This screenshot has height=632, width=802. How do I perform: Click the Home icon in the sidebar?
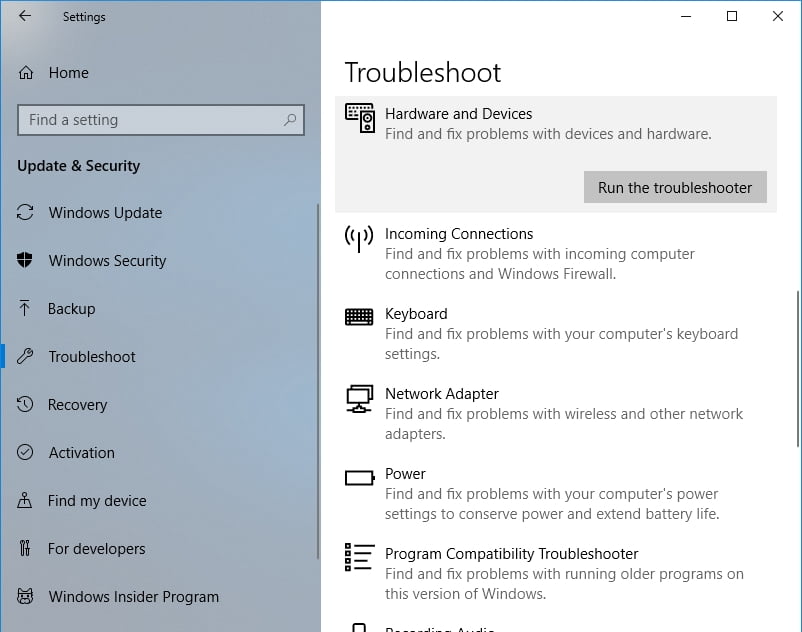click(x=27, y=73)
